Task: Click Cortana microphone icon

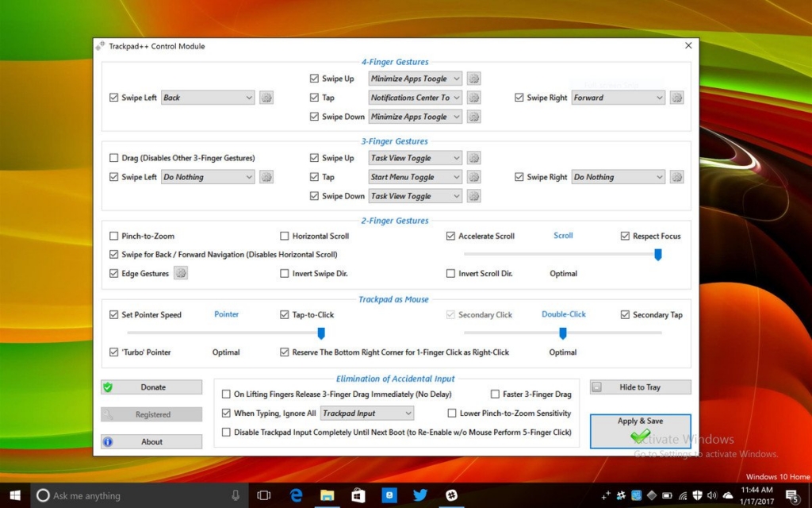Action: (236, 495)
